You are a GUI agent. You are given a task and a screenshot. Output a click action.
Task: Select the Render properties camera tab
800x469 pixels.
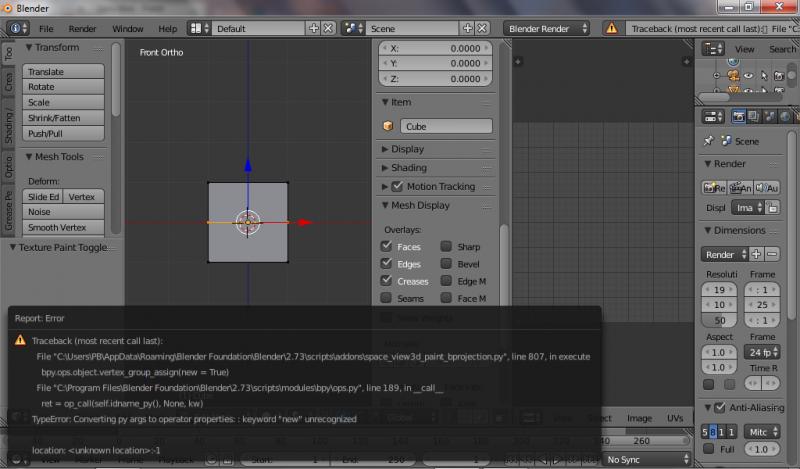click(x=738, y=117)
